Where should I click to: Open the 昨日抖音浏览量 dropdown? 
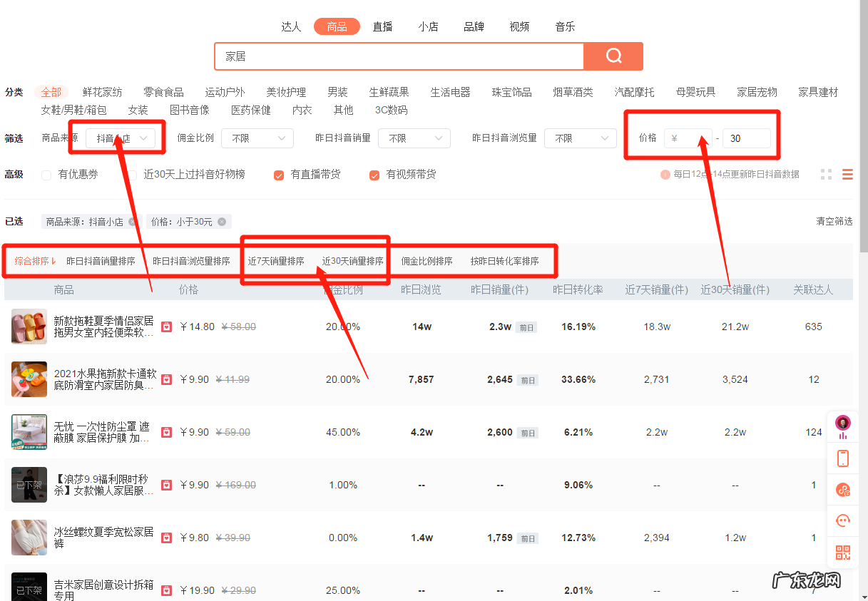pyautogui.click(x=580, y=138)
